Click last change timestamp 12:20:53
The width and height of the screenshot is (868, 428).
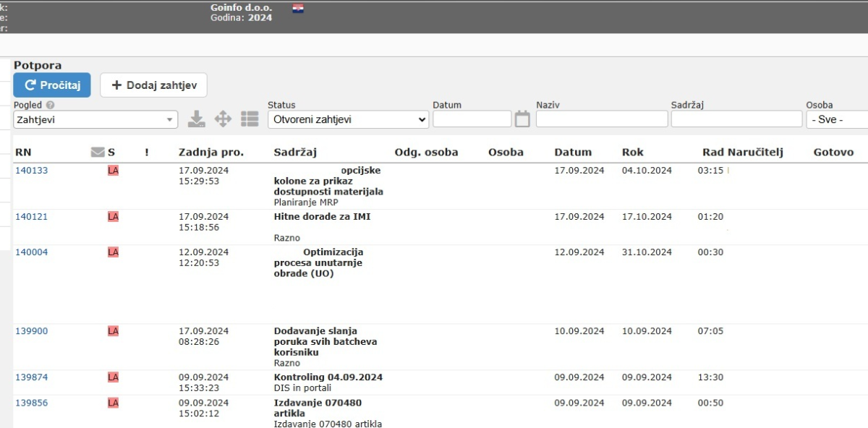tap(199, 263)
